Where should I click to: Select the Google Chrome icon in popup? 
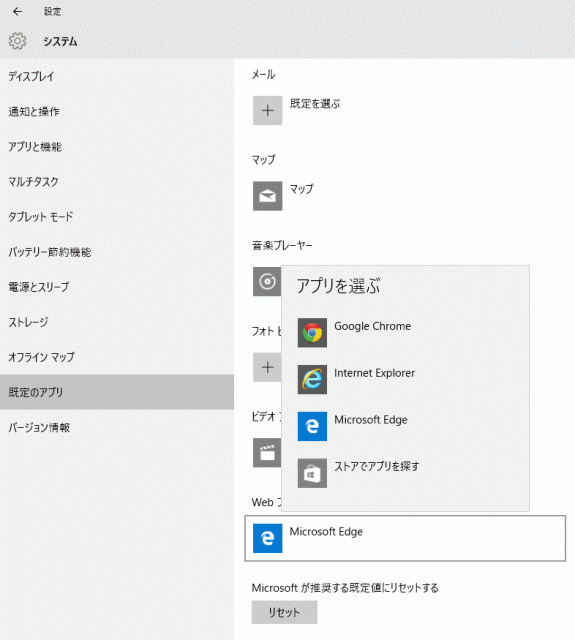(x=312, y=333)
